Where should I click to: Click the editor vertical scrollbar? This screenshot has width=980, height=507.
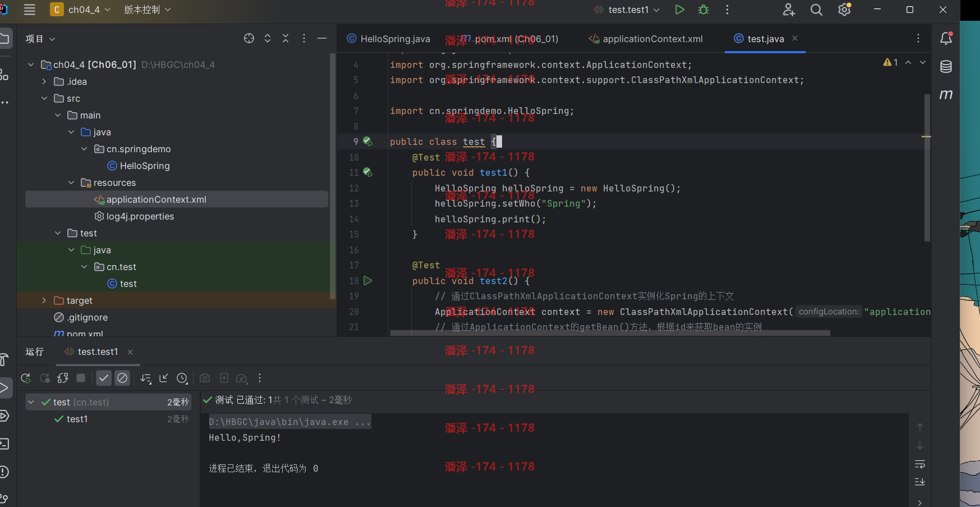[x=927, y=168]
